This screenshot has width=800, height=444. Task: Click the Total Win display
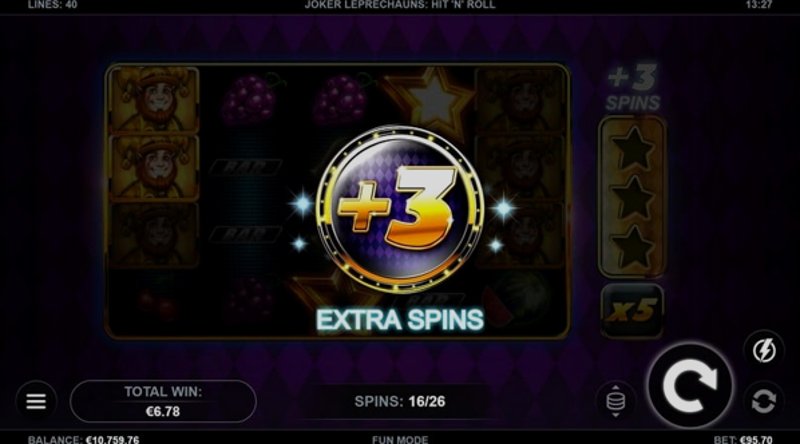pyautogui.click(x=163, y=402)
